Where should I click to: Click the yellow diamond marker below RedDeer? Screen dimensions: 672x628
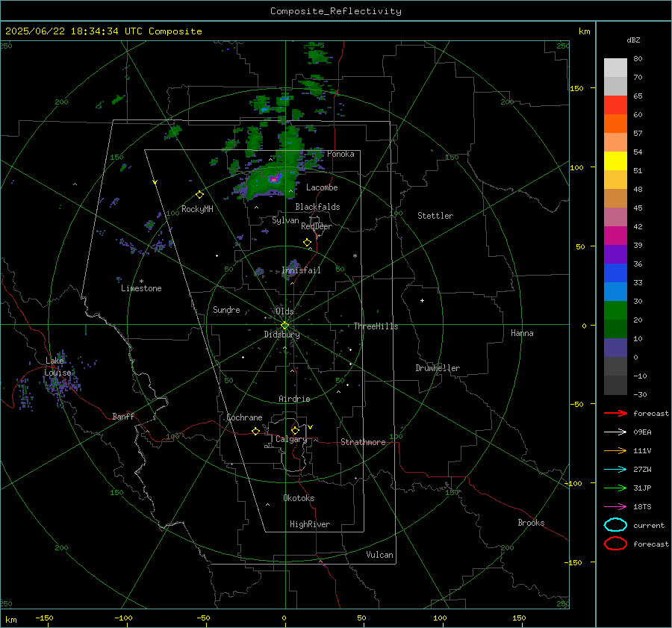point(307,243)
